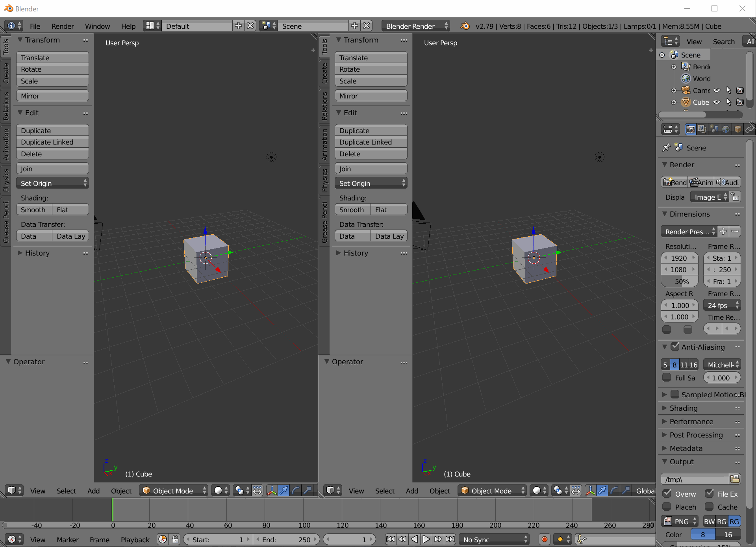Open the World properties tab icon
Viewport: 756px width, 547px height.
(726, 129)
